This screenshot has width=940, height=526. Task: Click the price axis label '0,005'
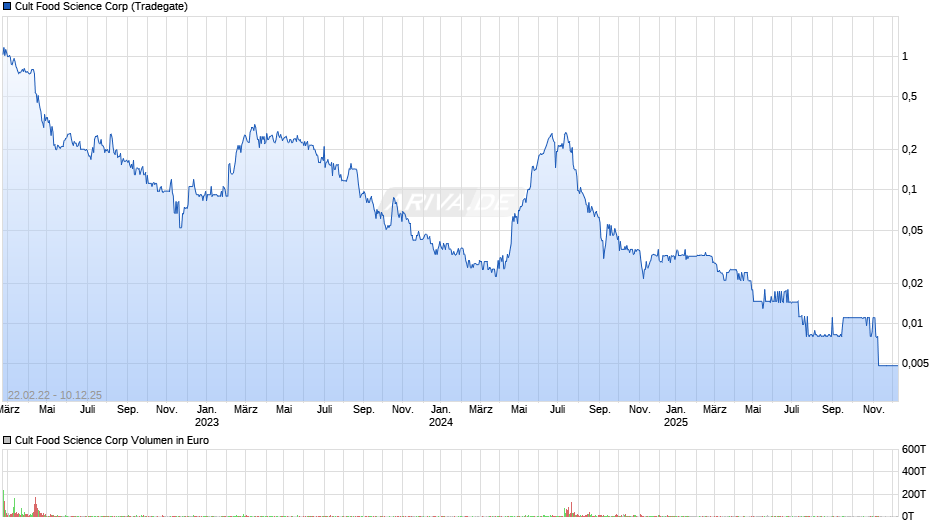pos(915,363)
